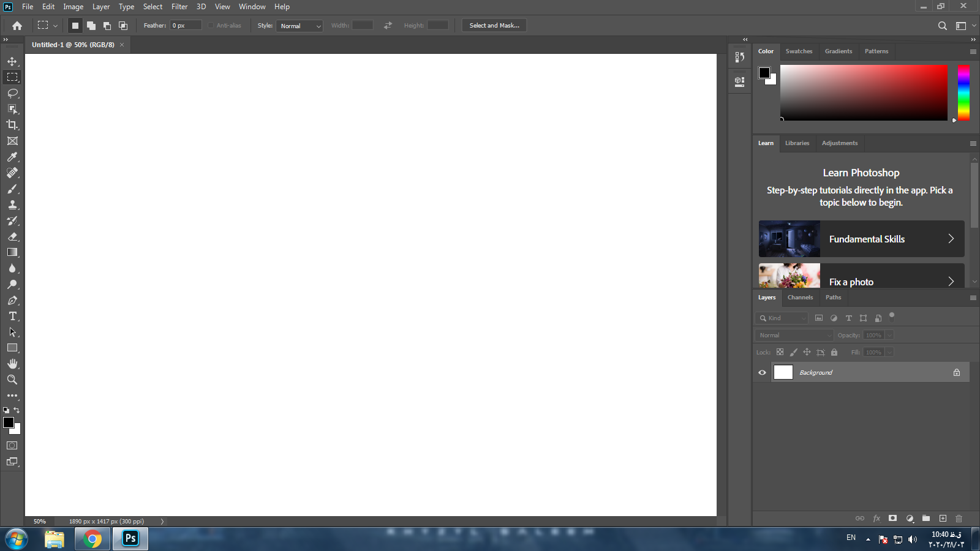
Task: Switch to the Adjustments tab
Action: pyautogui.click(x=840, y=143)
